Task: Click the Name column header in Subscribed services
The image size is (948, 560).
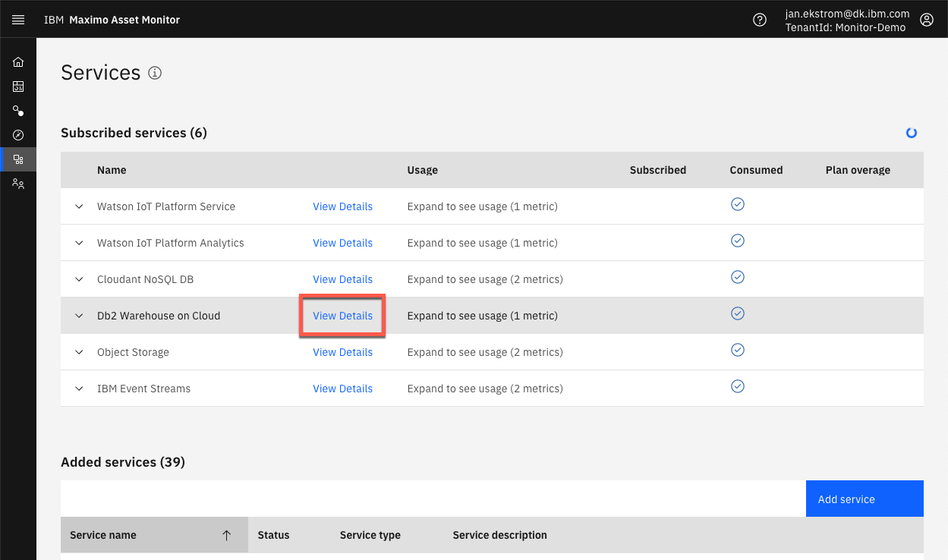Action: [112, 170]
